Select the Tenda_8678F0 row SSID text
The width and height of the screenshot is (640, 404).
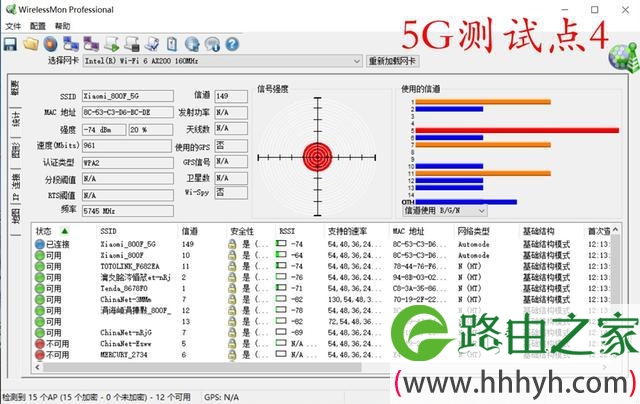[x=124, y=289]
